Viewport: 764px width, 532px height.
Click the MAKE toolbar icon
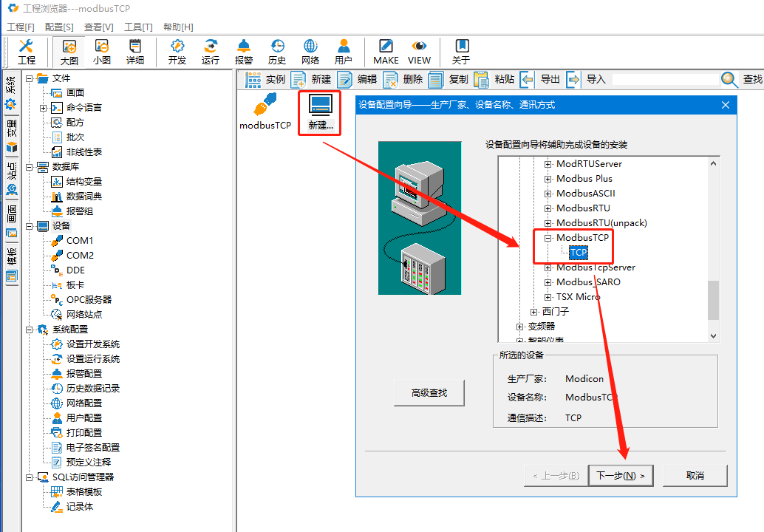click(386, 52)
